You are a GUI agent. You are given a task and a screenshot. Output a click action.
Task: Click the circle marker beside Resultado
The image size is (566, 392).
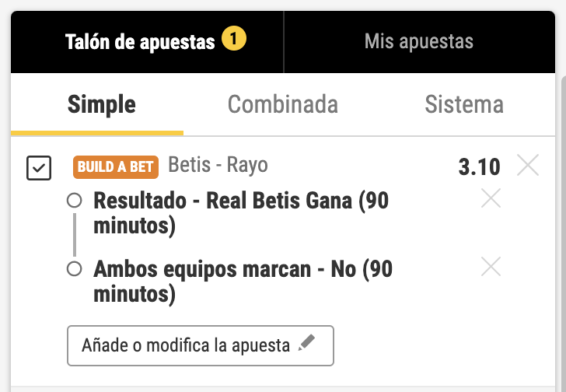coord(75,201)
